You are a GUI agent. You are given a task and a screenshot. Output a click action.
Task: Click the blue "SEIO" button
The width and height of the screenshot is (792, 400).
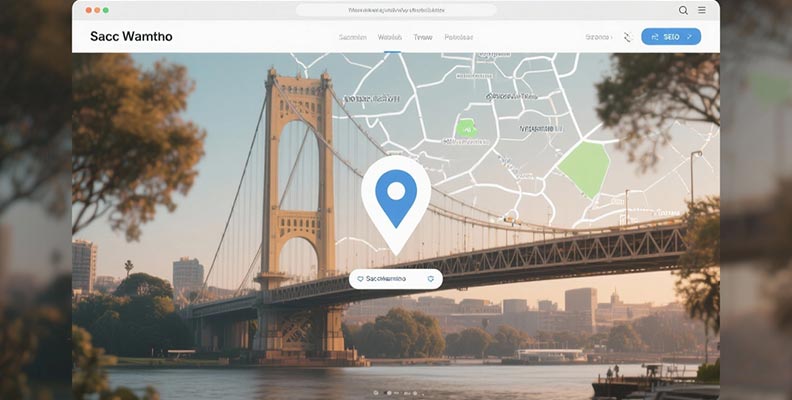click(671, 36)
